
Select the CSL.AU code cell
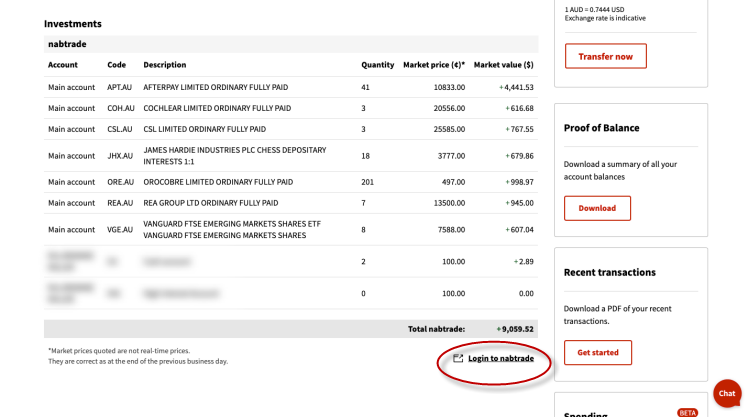[120, 130]
